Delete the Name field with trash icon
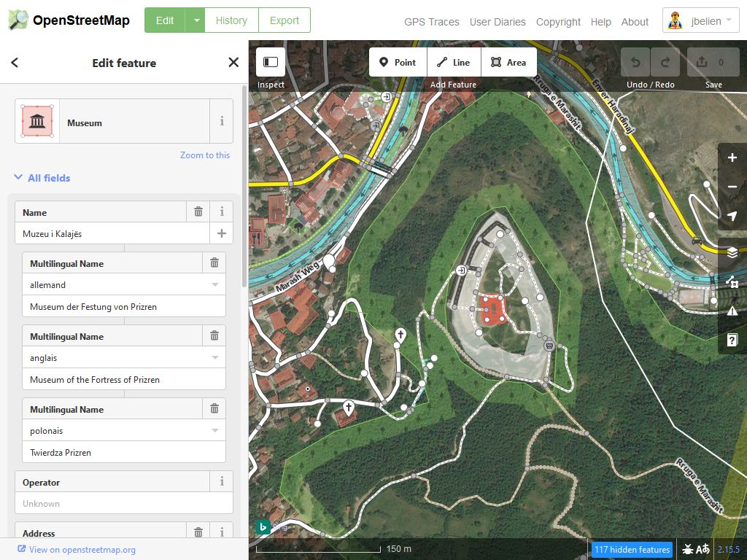The width and height of the screenshot is (747, 560). coord(198,212)
